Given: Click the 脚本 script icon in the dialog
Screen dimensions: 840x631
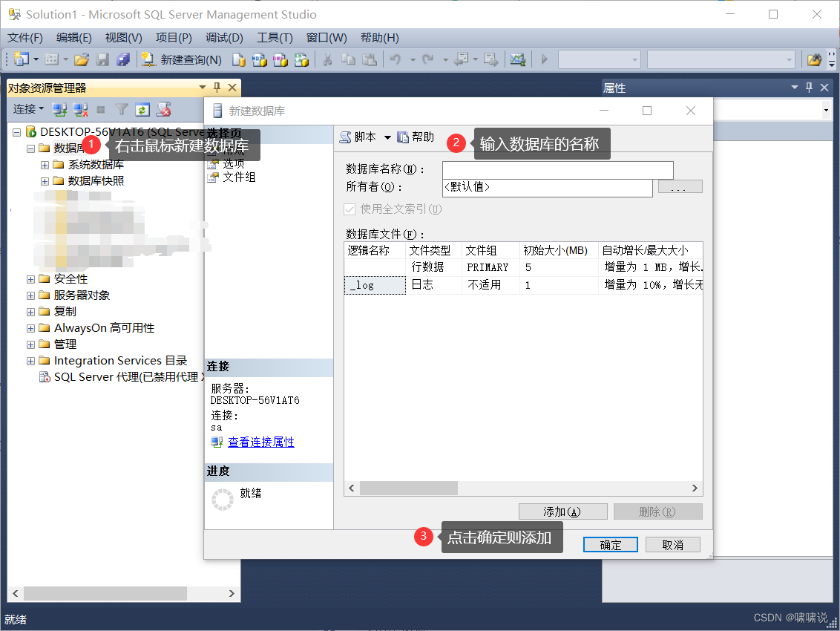Looking at the screenshot, I should [x=345, y=137].
